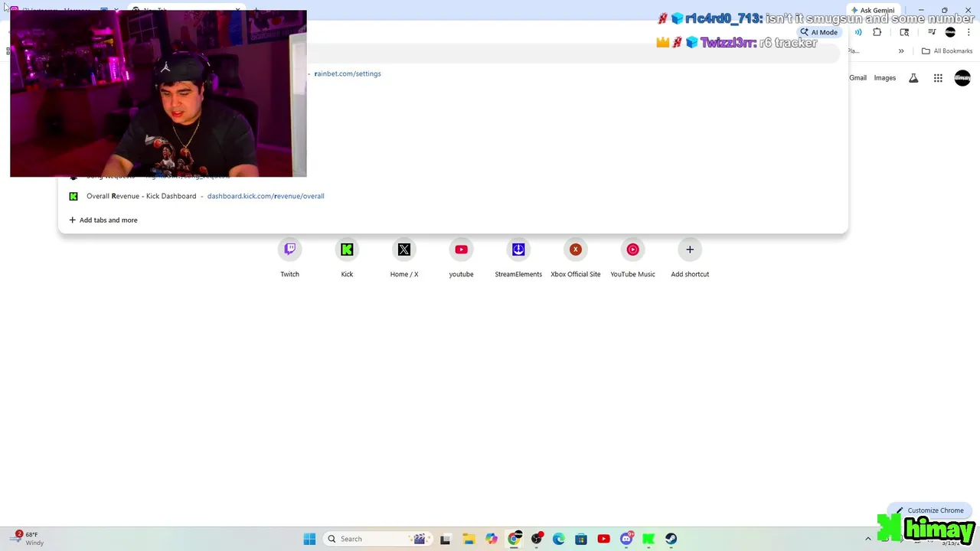This screenshot has width=980, height=551.
Task: Open Task View on the taskbar
Action: [x=445, y=539]
